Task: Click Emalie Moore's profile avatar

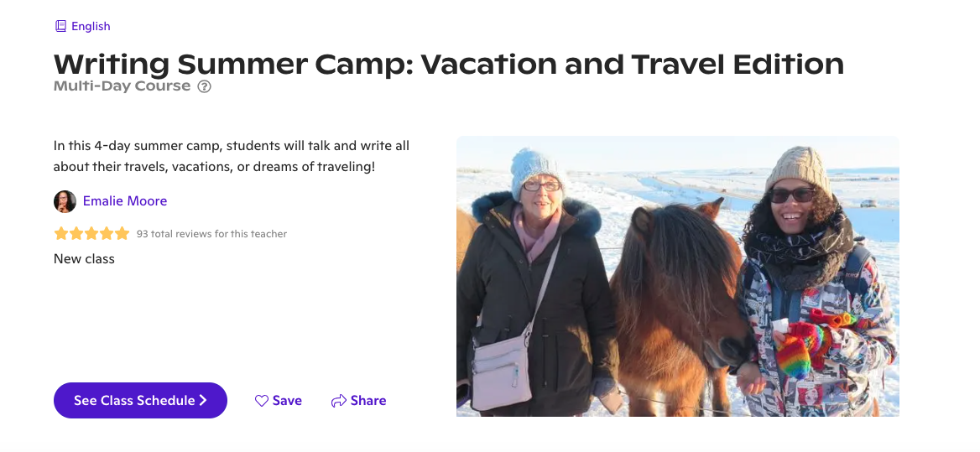Action: [65, 201]
